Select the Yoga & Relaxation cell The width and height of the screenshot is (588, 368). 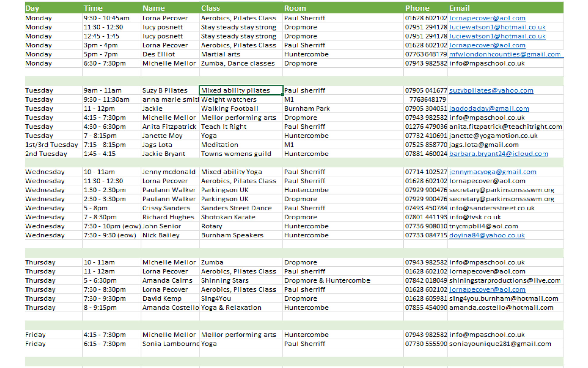coord(241,308)
